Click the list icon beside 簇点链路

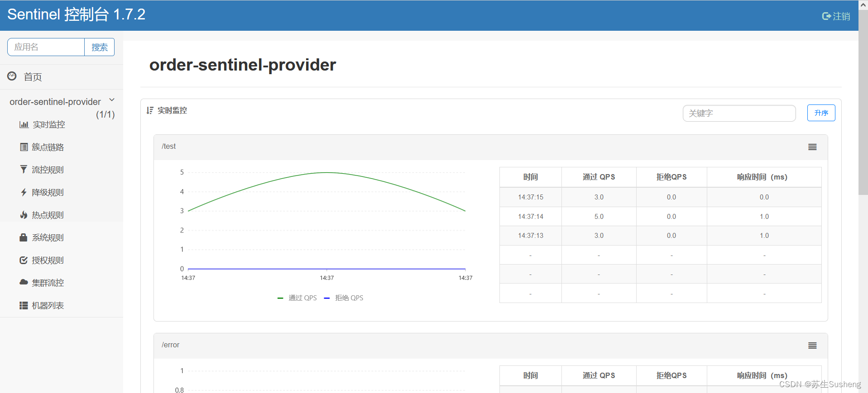click(24, 147)
